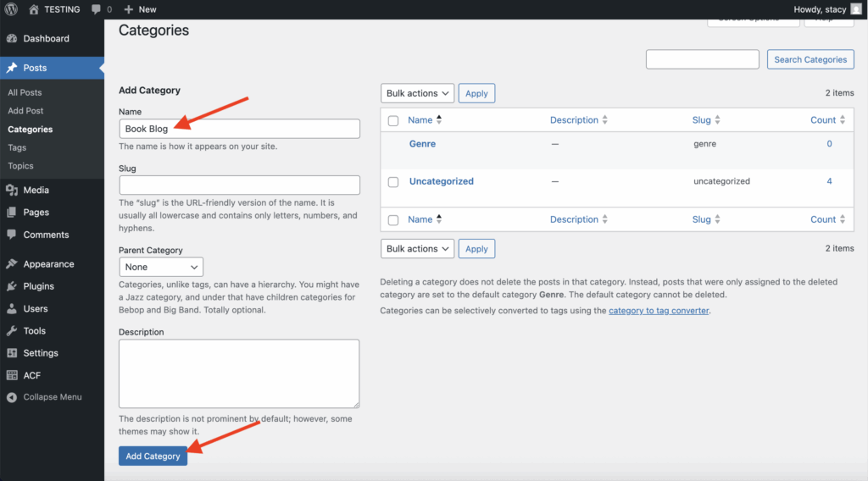Open Media library icon in sidebar
The height and width of the screenshot is (481, 868).
coord(12,191)
